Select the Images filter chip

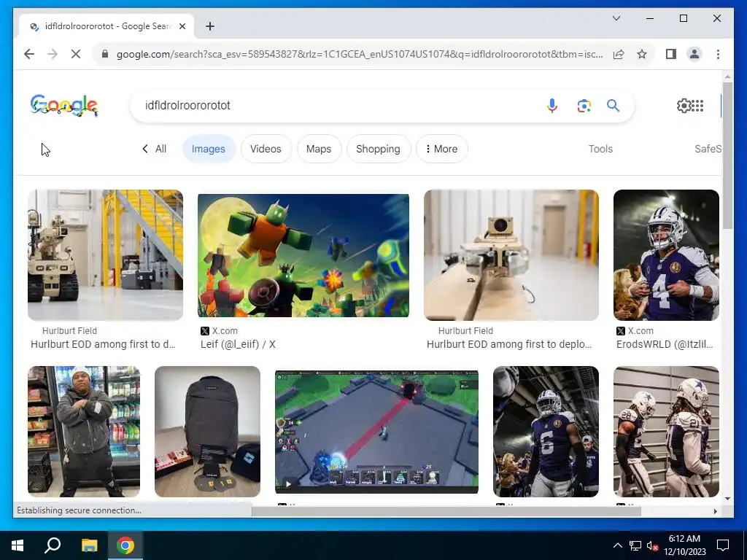[208, 149]
